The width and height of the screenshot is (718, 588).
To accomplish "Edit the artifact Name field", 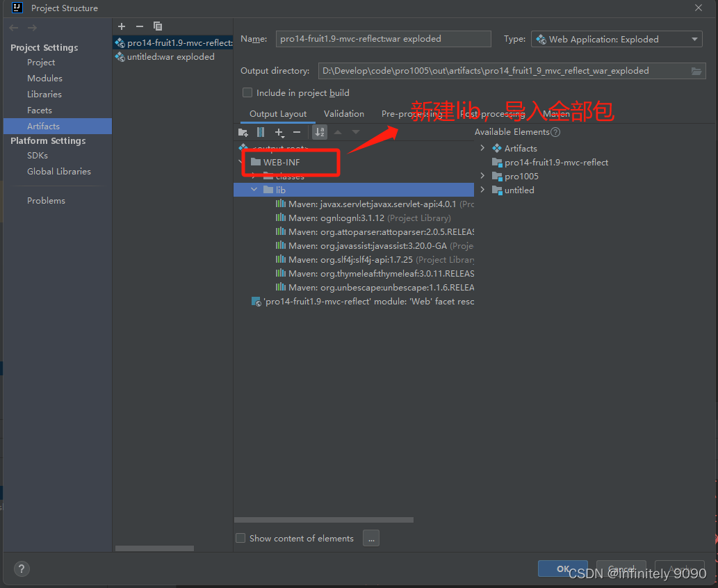I will click(383, 39).
